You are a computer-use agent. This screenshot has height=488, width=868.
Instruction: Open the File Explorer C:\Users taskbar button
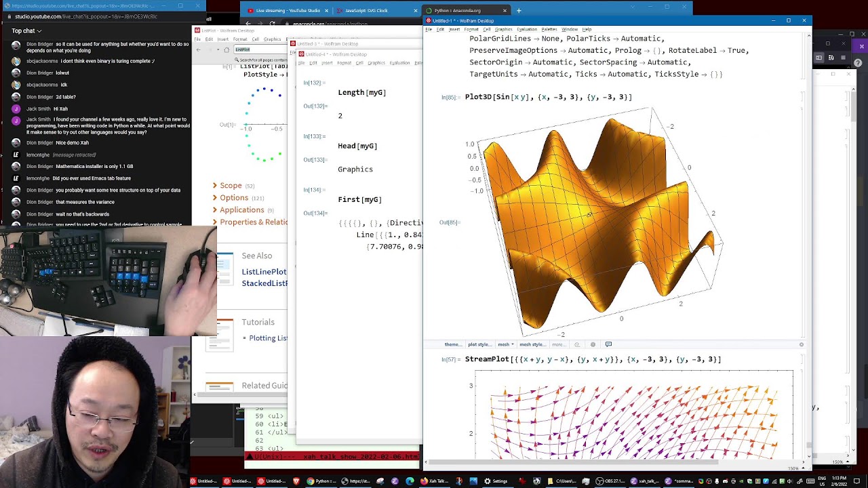click(x=562, y=481)
